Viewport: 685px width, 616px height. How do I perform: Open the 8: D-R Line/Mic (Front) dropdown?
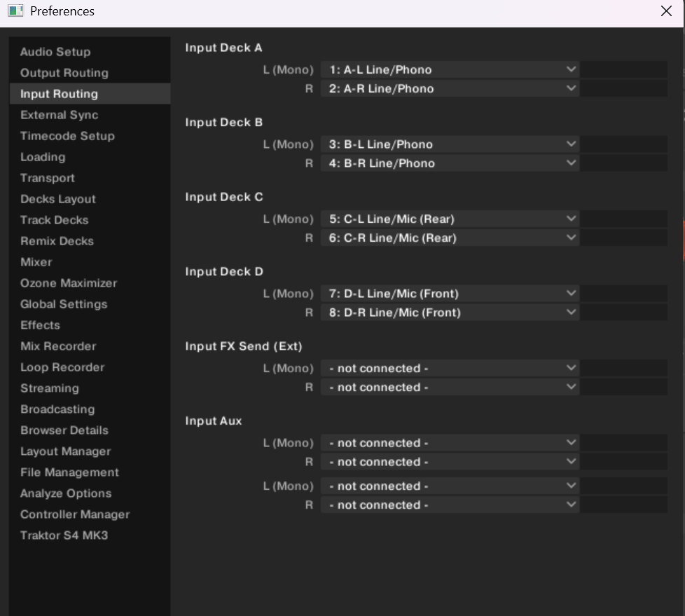pos(450,312)
